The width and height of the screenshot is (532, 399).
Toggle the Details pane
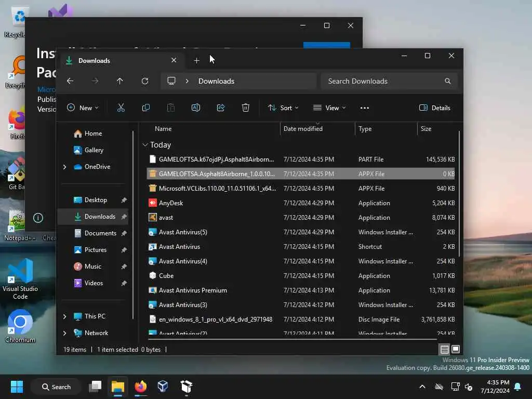(435, 108)
